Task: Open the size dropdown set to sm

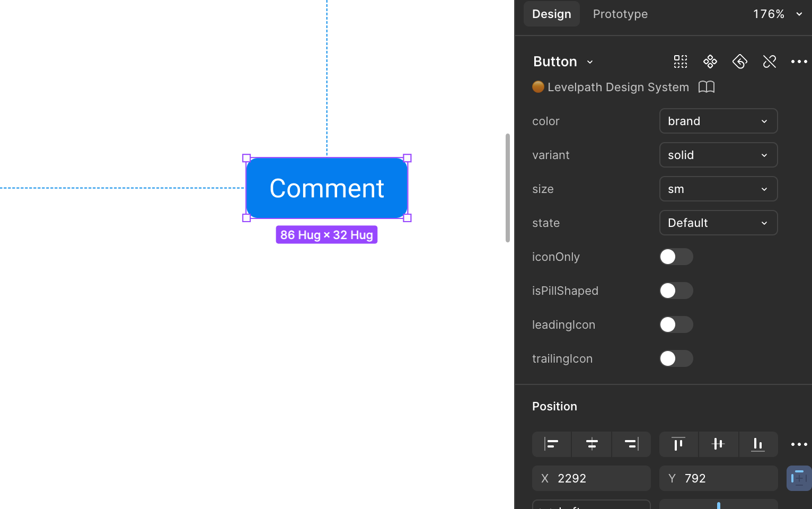Action: (719, 189)
